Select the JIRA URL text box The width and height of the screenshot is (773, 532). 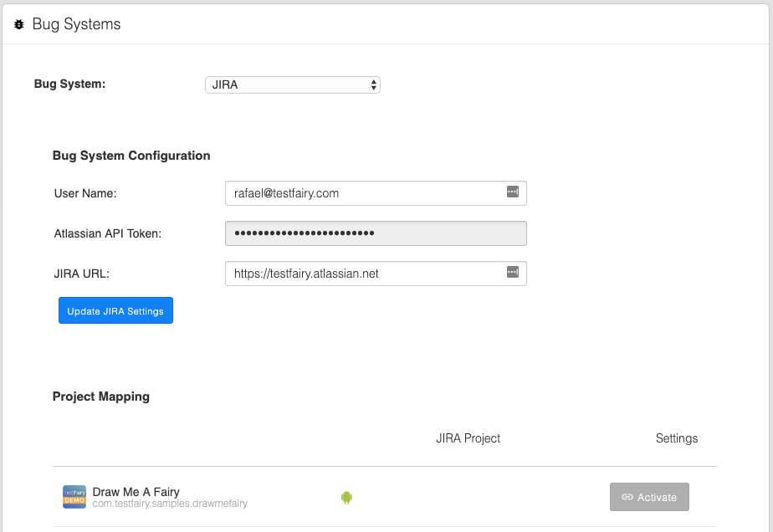364,274
